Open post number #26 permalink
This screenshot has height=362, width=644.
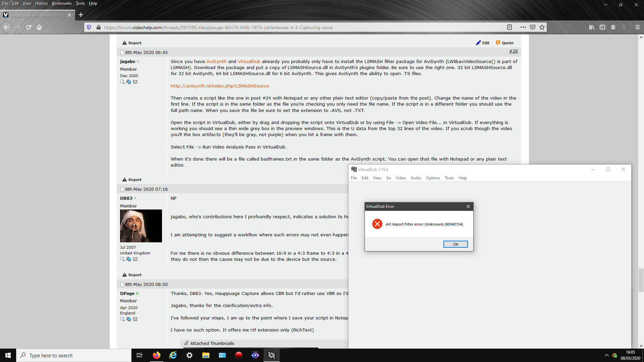(513, 51)
